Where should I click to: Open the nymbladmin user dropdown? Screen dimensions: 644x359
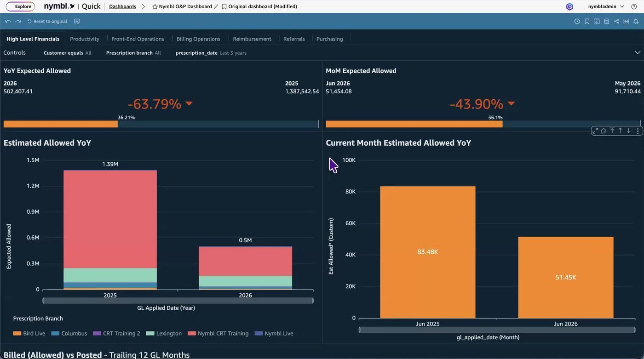[606, 6]
